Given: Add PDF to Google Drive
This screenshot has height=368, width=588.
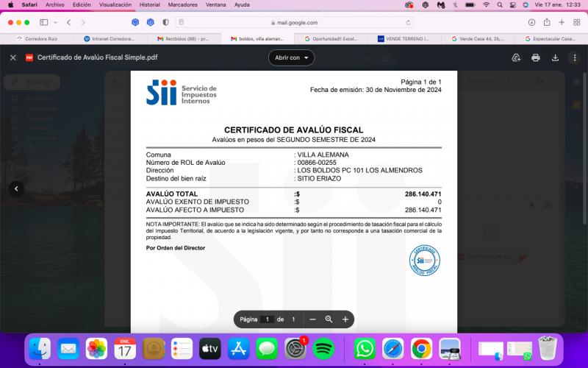Looking at the screenshot, I should (517, 57).
